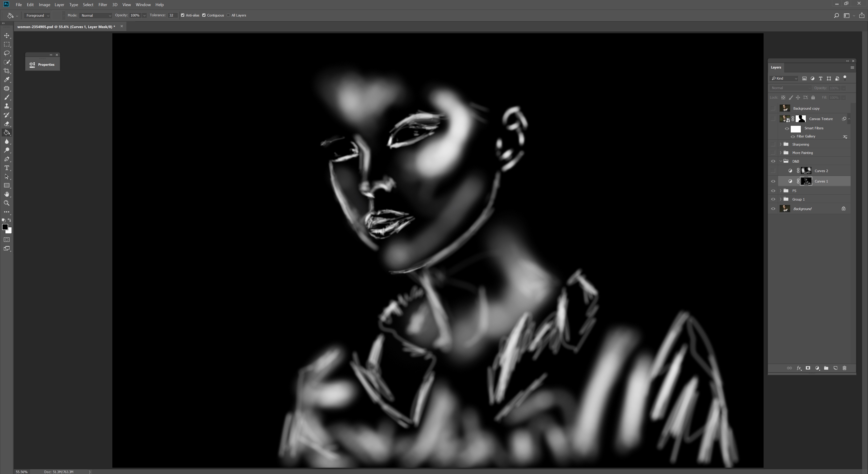Open the search icon in the top bar
868x474 pixels.
point(836,16)
